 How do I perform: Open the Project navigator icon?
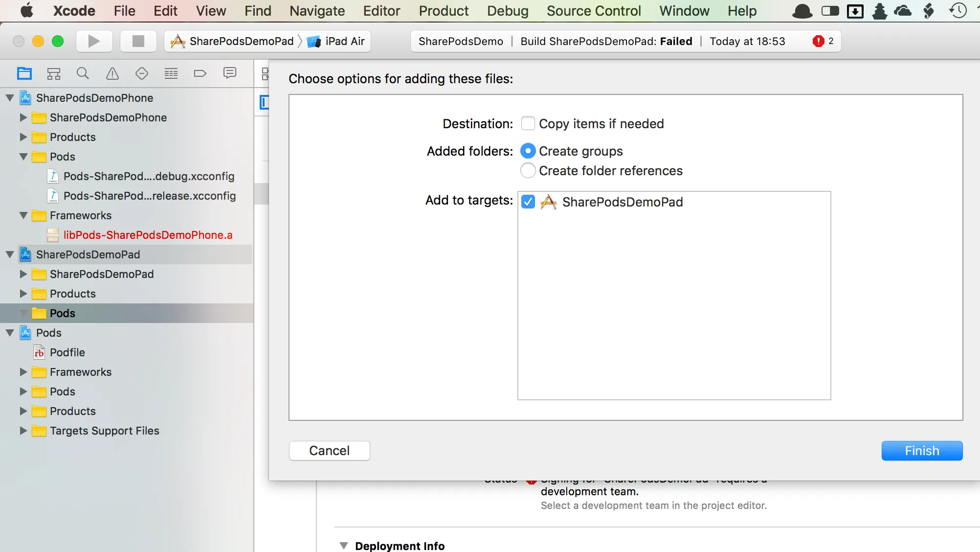click(x=24, y=73)
